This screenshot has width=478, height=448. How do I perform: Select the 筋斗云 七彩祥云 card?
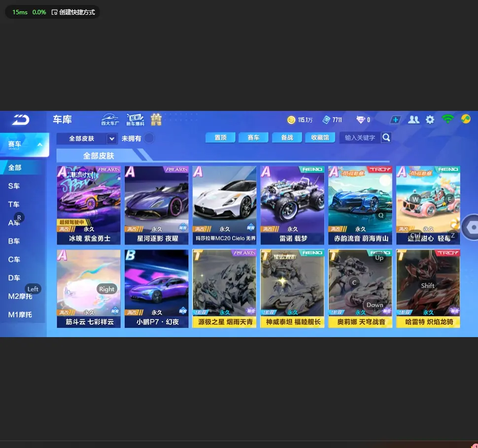tap(89, 289)
